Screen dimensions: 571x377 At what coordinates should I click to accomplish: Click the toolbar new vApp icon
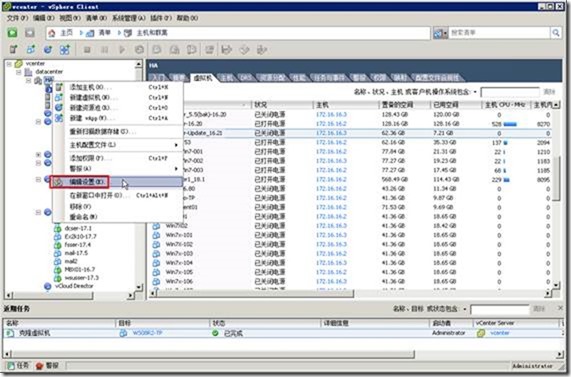click(x=65, y=49)
